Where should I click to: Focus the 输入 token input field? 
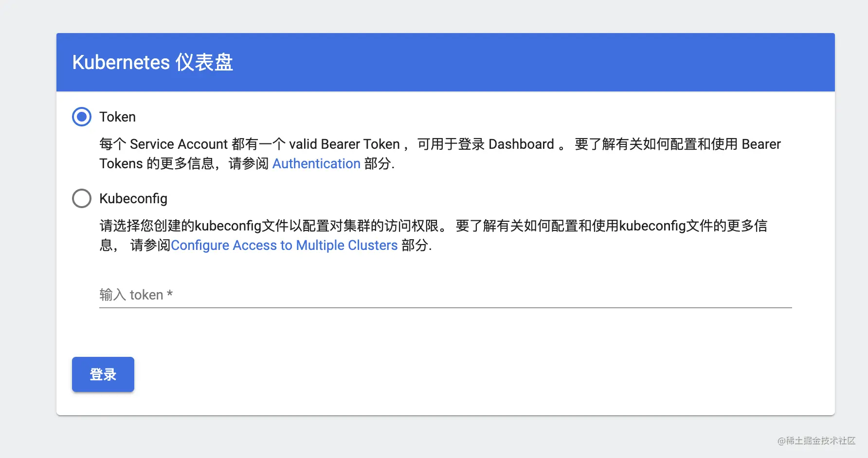(x=446, y=295)
